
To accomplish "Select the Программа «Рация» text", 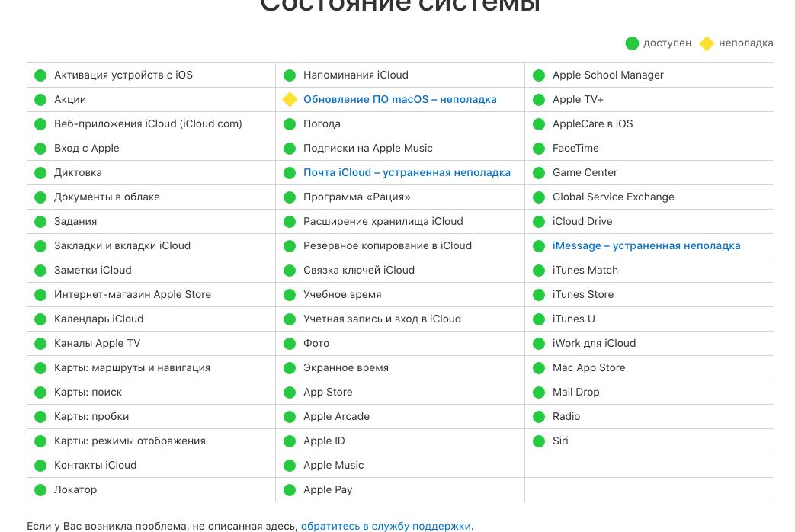I will pyautogui.click(x=357, y=197).
